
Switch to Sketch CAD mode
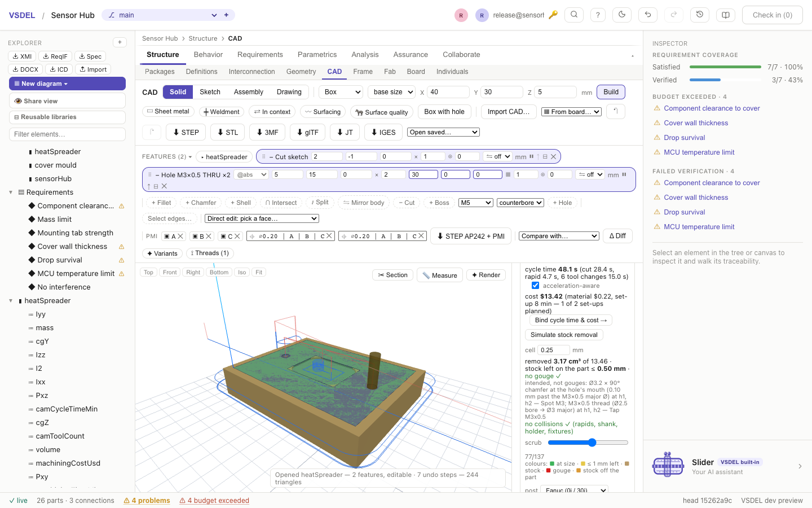tap(210, 92)
